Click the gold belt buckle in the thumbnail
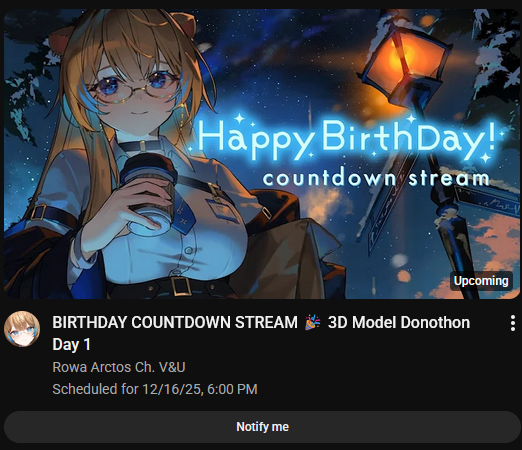This screenshot has width=522, height=450. [x=180, y=286]
